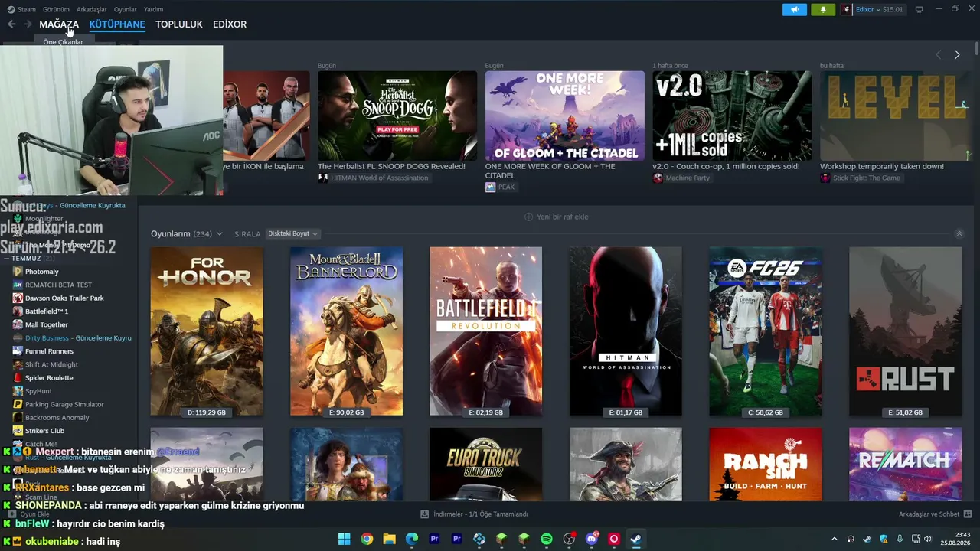Go back with the navigation arrow
The height and width of the screenshot is (551, 980).
[x=11, y=24]
